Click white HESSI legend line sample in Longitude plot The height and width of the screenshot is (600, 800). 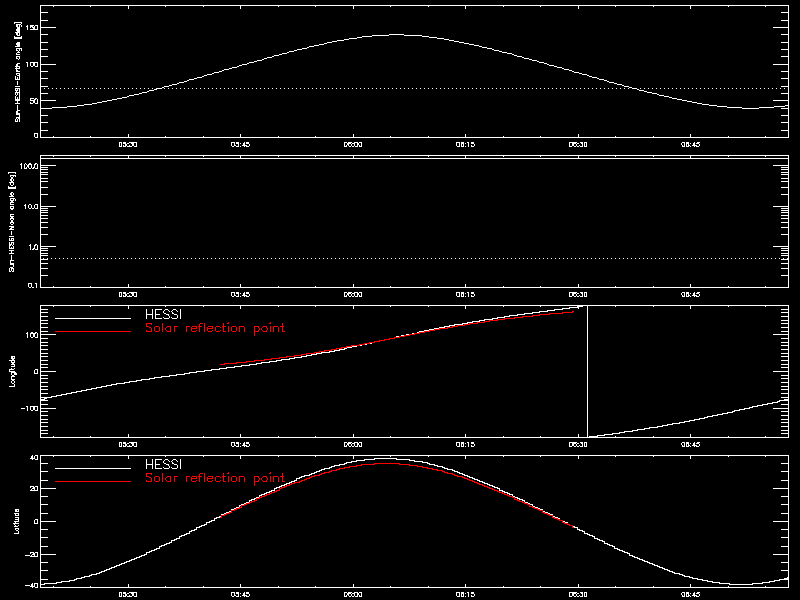click(x=93, y=318)
